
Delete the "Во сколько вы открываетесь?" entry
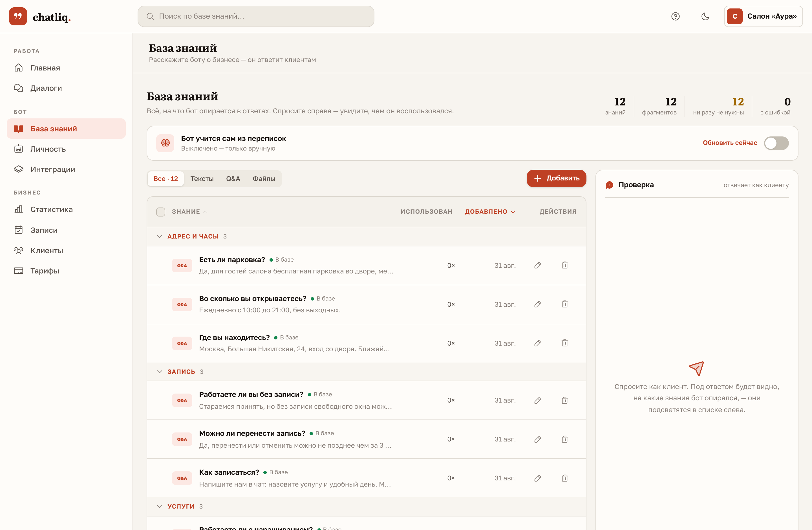[565, 304]
